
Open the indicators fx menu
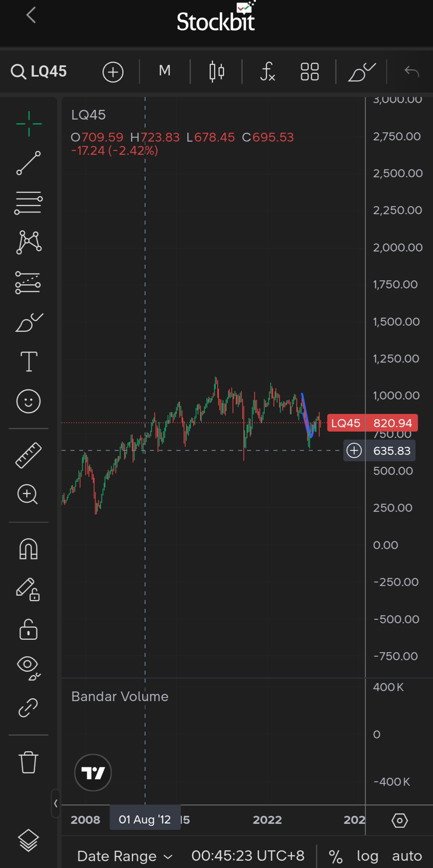pyautogui.click(x=267, y=72)
